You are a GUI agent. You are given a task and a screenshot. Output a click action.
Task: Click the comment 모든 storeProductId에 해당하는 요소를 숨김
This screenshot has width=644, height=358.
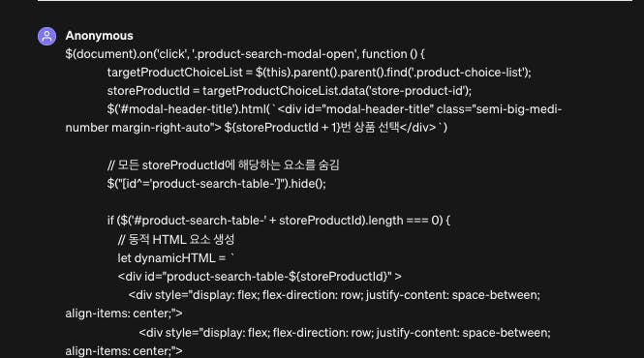pyautogui.click(x=223, y=165)
